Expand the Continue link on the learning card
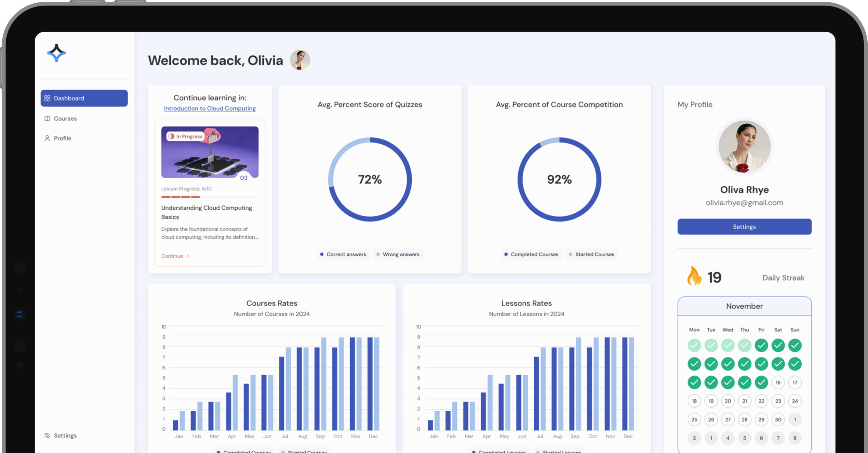Viewport: 868px width, 453px height. [175, 256]
